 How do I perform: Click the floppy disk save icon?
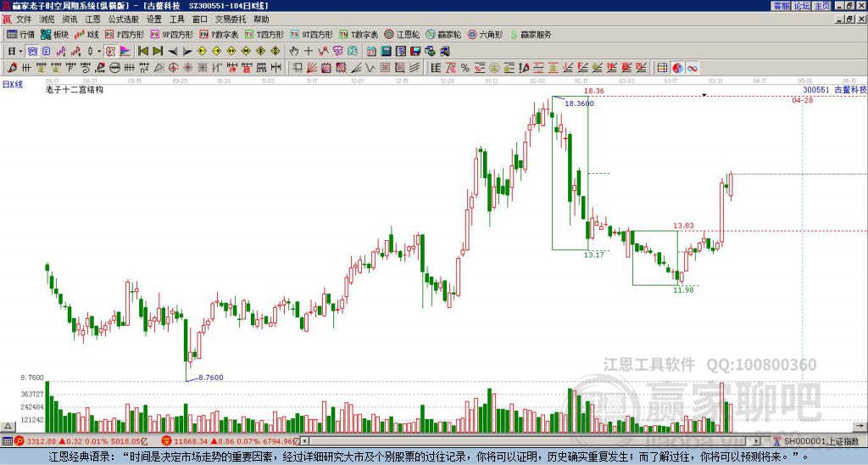(415, 51)
